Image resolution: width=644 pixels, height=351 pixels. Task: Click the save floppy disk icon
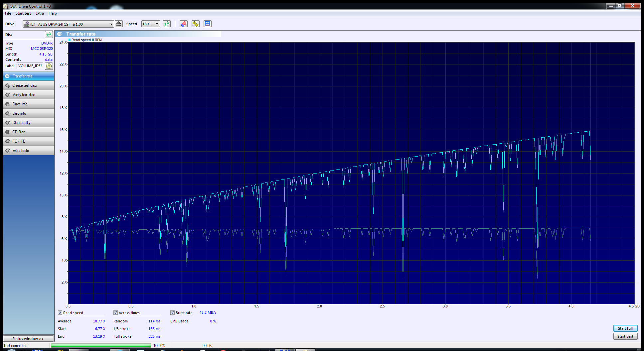point(208,24)
